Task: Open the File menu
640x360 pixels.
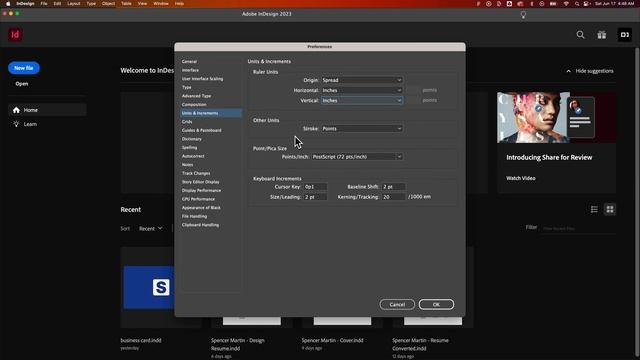Action: 44,4
